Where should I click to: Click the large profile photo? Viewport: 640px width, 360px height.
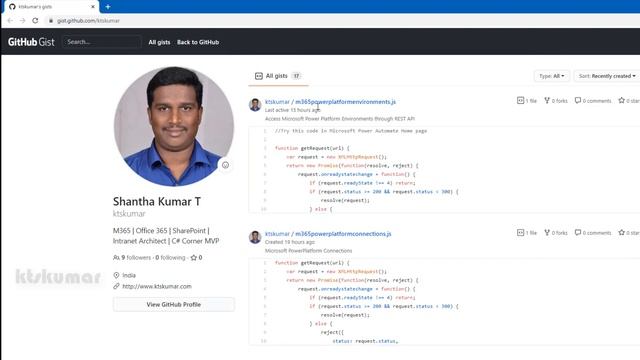pyautogui.click(x=174, y=127)
